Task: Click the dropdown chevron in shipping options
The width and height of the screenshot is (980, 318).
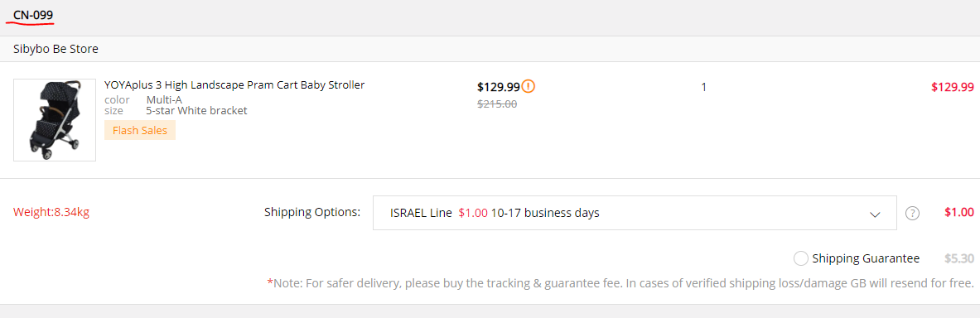Action: click(x=875, y=214)
